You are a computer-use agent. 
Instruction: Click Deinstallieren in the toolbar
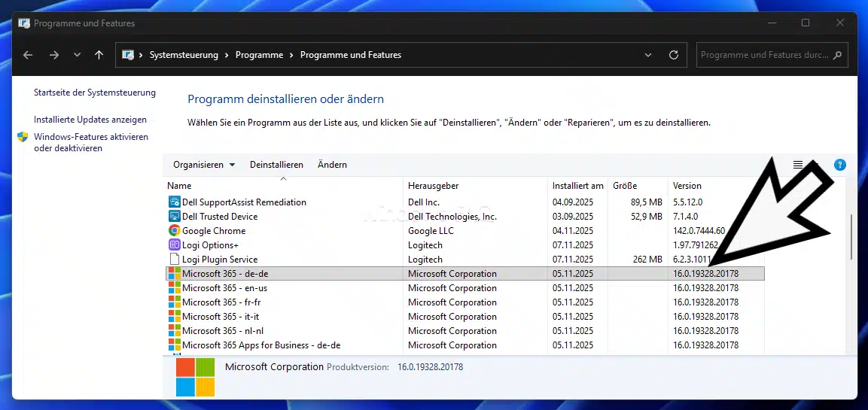[x=276, y=165]
